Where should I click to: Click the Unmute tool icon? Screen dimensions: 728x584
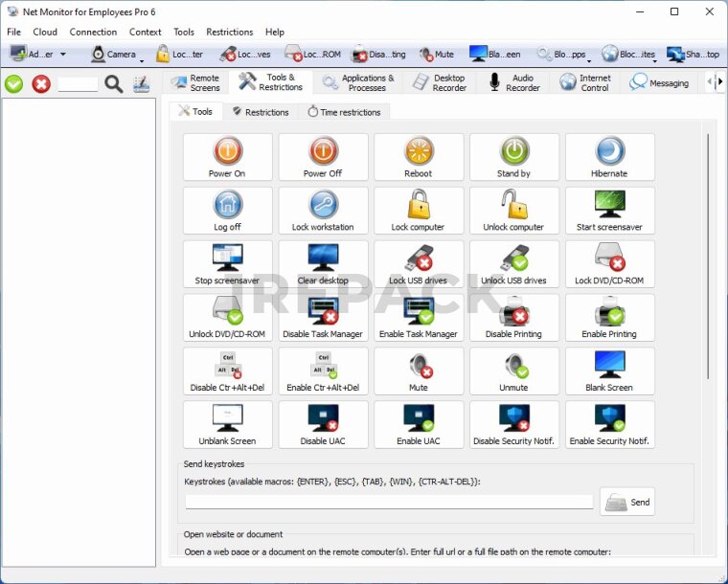click(513, 371)
